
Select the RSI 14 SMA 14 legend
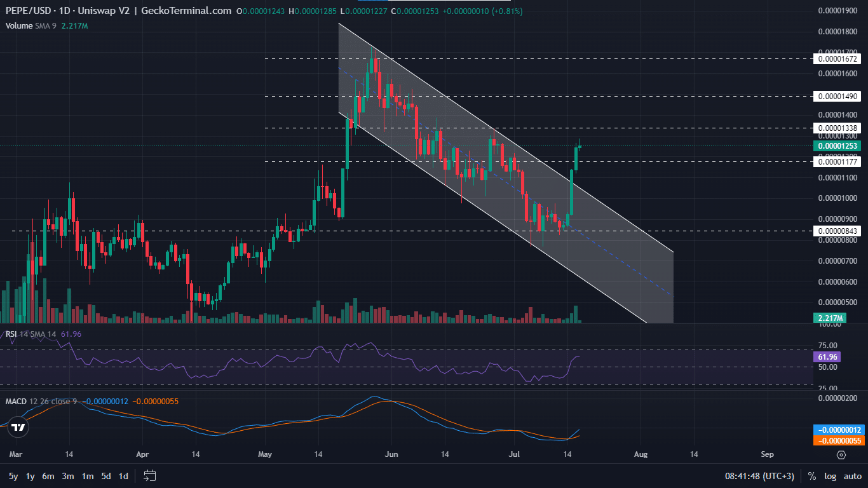coord(43,334)
